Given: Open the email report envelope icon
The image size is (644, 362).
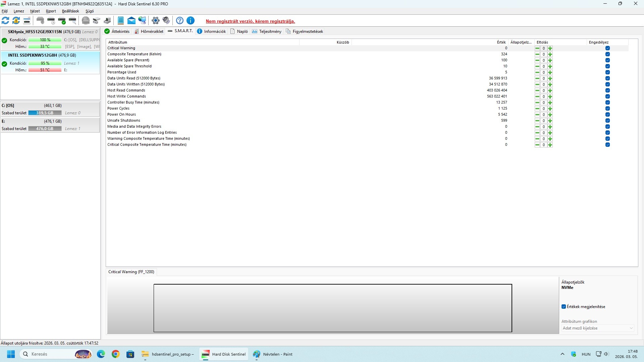Looking at the screenshot, I should click(x=131, y=21).
